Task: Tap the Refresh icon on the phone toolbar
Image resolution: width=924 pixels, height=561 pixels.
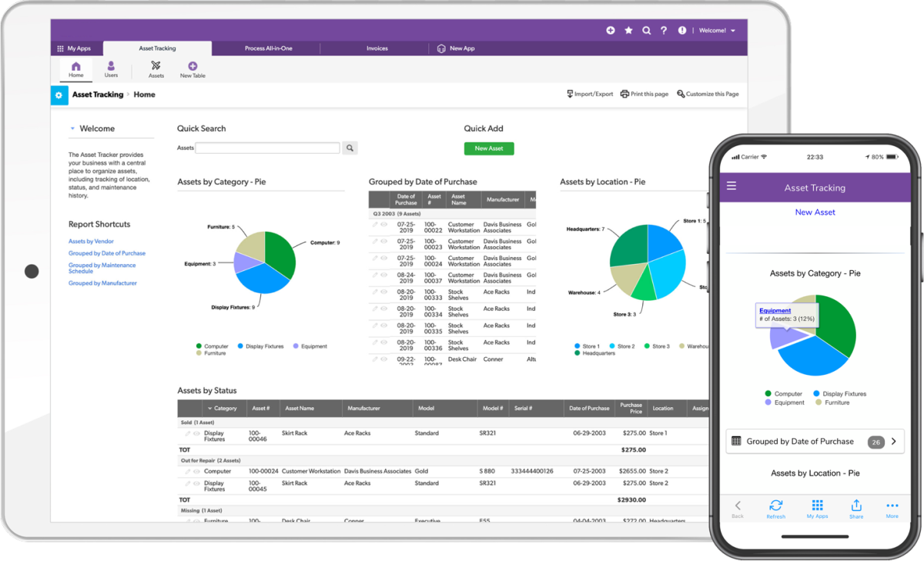Action: coord(776,506)
